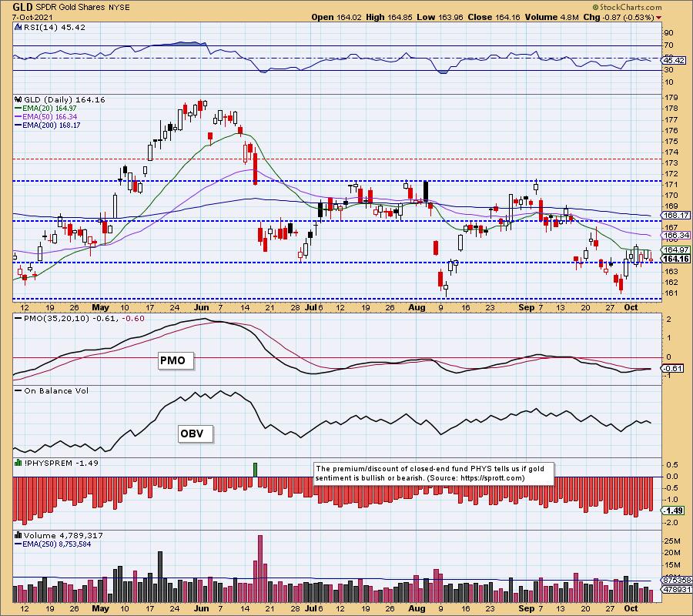The width and height of the screenshot is (693, 616).
Task: Click the High 164.85 value
Action: click(389, 17)
